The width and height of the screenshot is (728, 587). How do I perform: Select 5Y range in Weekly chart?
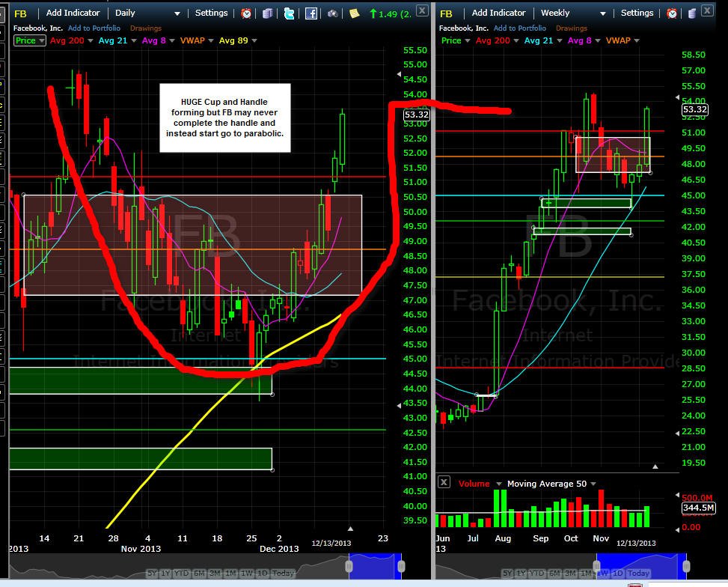click(x=507, y=573)
